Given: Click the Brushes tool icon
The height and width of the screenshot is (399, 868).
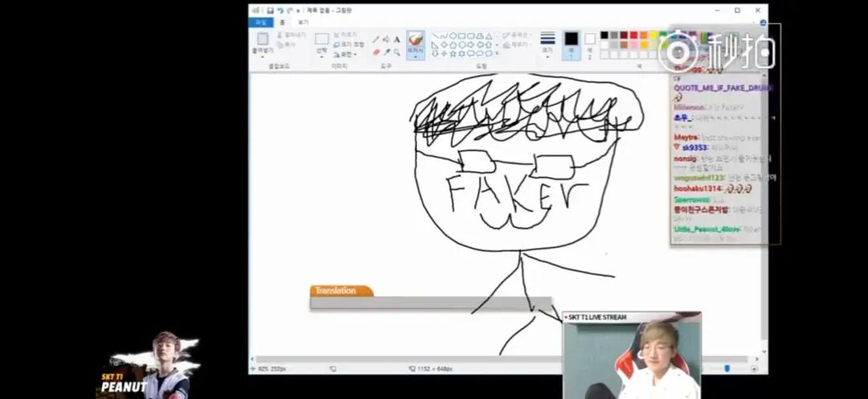Looking at the screenshot, I should [x=416, y=39].
